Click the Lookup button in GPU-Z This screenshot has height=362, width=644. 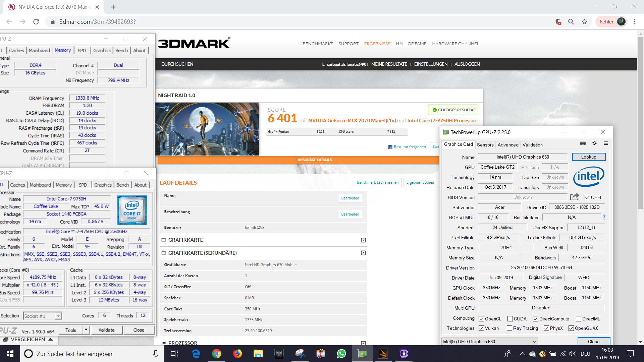point(589,157)
